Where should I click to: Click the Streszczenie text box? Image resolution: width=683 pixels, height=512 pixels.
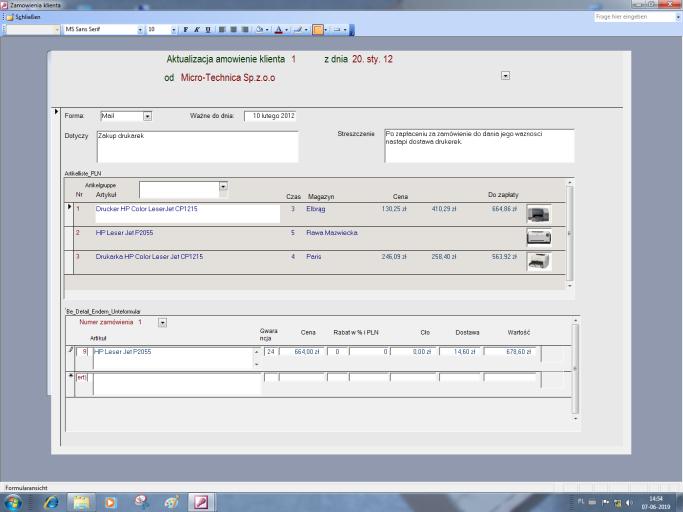(479, 146)
